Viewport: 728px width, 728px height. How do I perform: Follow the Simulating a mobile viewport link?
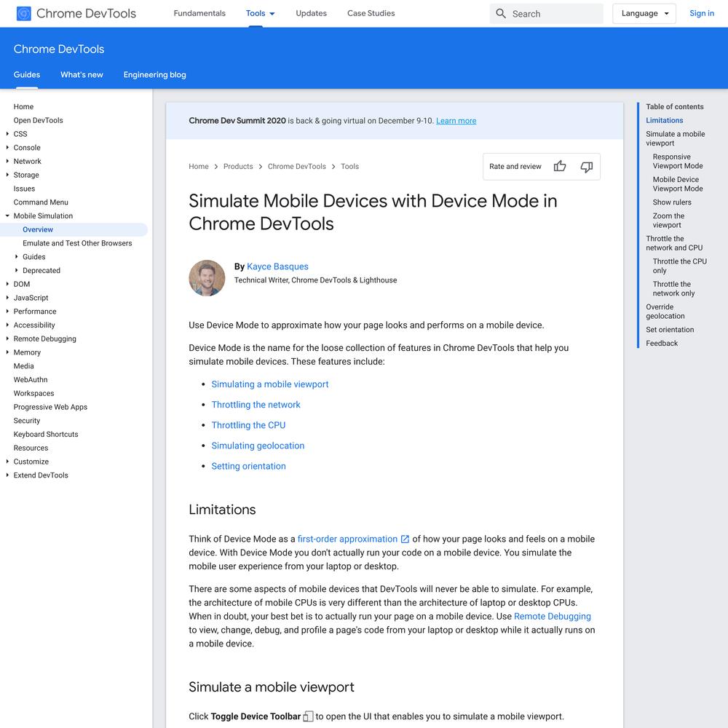(x=270, y=384)
